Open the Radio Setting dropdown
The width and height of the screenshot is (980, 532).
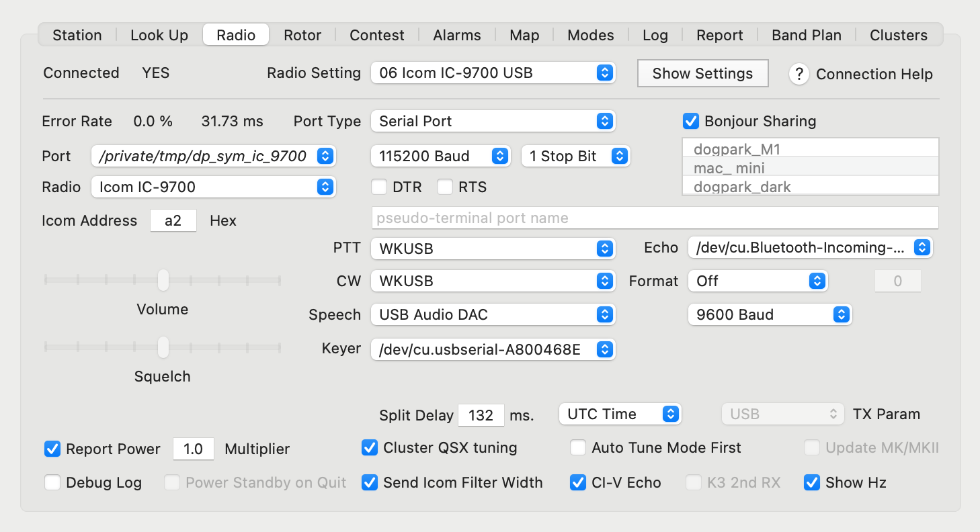pyautogui.click(x=493, y=73)
